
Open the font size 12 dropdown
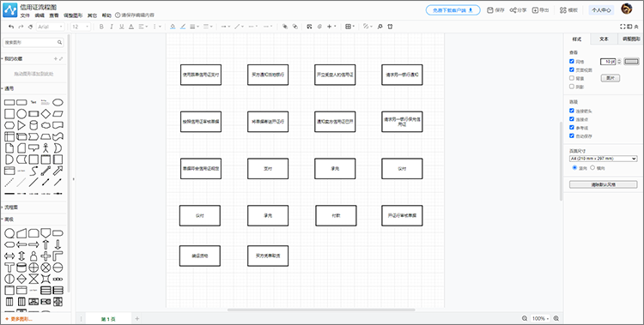(81, 27)
